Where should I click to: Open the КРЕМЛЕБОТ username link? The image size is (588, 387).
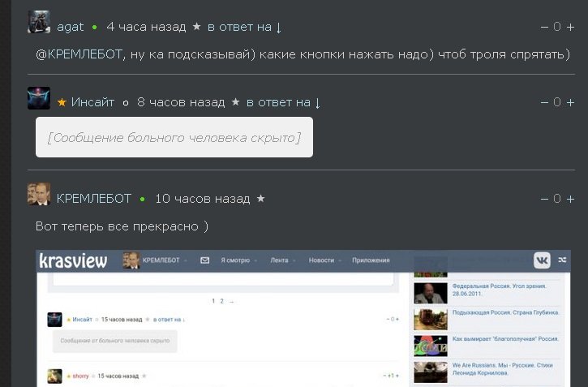coord(93,199)
